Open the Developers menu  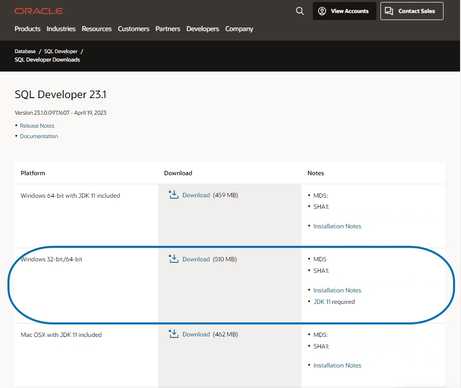[x=203, y=29]
